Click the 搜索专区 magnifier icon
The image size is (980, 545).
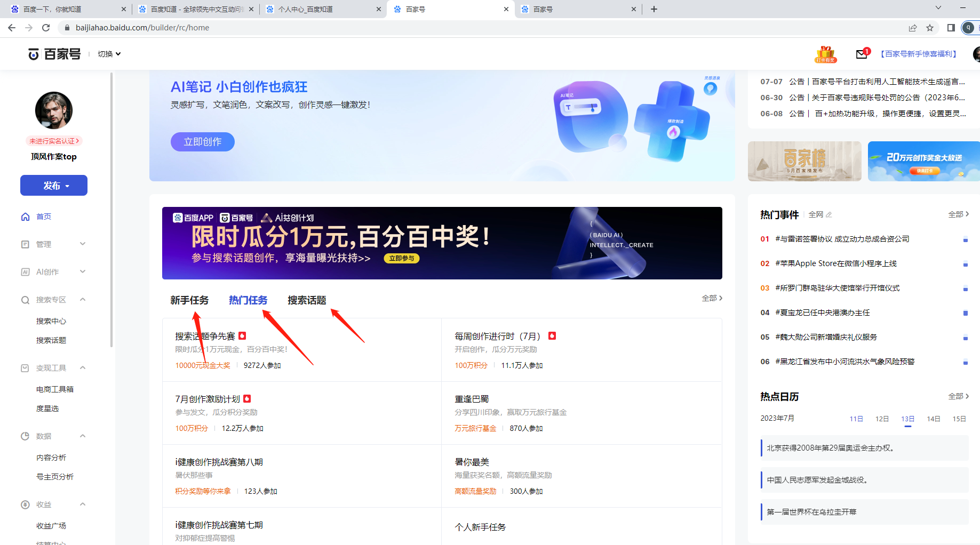point(25,300)
